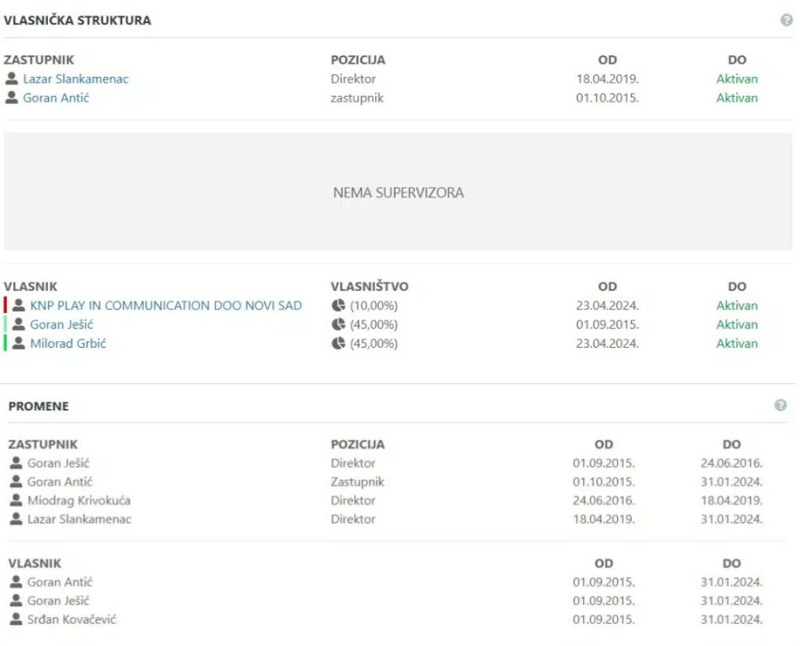Open Goran Ješić owner profile link
812x646 pixels.
click(x=62, y=325)
